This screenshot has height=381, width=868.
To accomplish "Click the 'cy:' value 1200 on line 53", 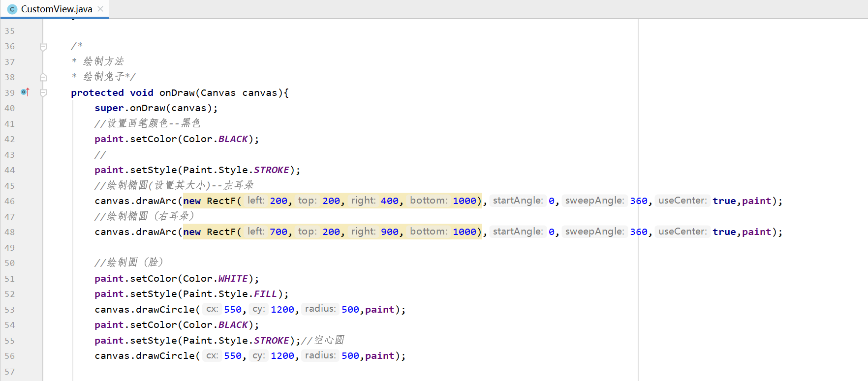I will (x=282, y=310).
